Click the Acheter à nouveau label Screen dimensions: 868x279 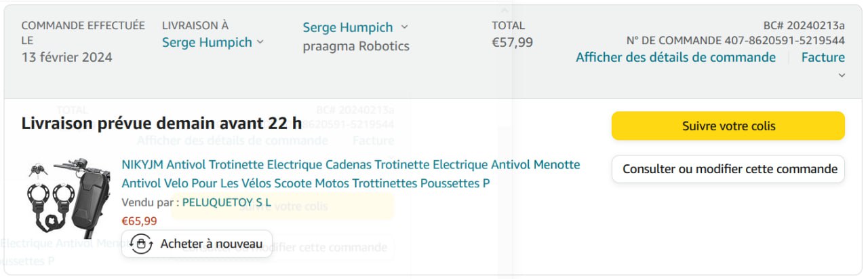(x=211, y=244)
